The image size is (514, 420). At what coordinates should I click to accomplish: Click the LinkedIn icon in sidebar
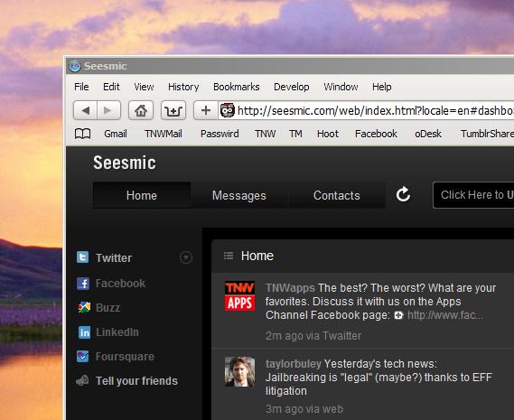point(84,332)
